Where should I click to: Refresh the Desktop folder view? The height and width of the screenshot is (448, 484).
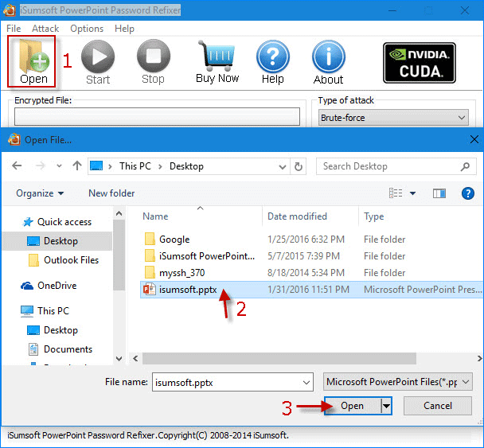[x=299, y=166]
